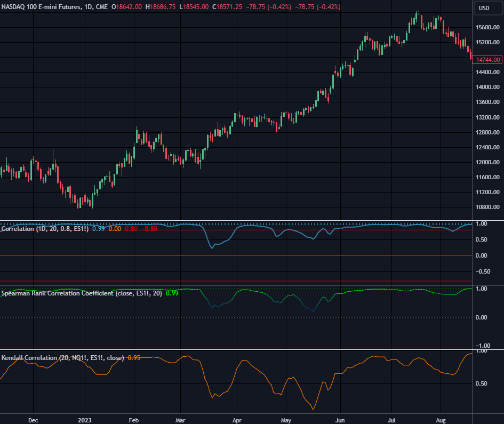Click the 14400.00 price axis label
Image resolution: width=504 pixels, height=424 pixels.
(487, 73)
